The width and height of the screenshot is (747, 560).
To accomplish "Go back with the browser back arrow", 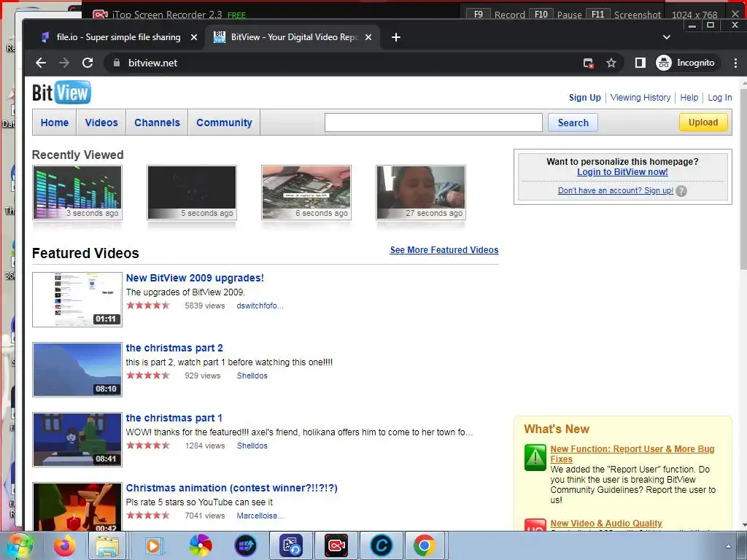I will click(x=41, y=63).
